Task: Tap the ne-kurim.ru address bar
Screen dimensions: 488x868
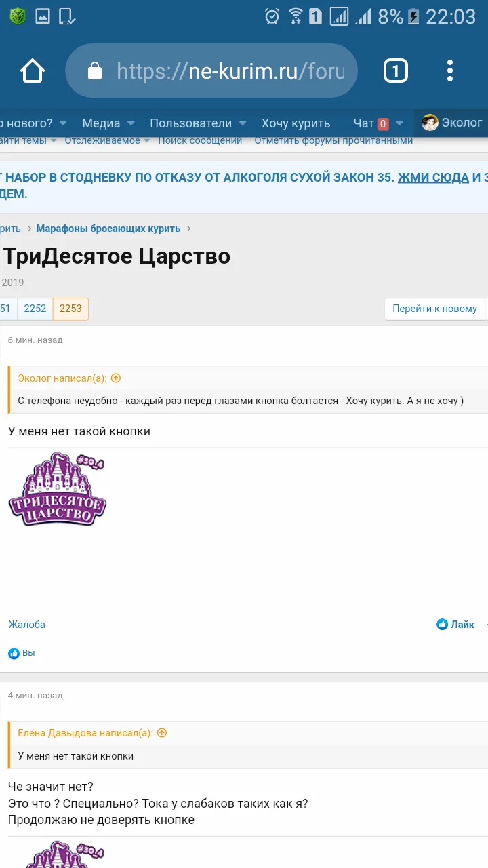Action: 211,71
